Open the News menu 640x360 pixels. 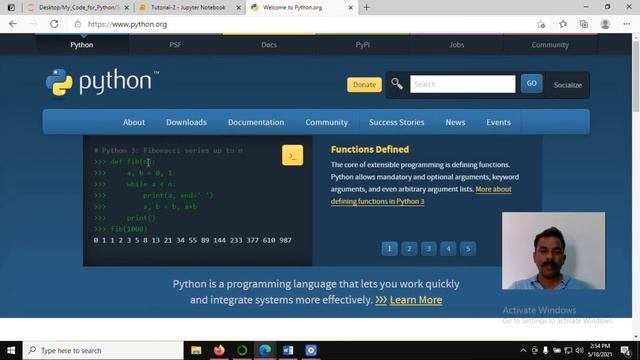tap(455, 122)
